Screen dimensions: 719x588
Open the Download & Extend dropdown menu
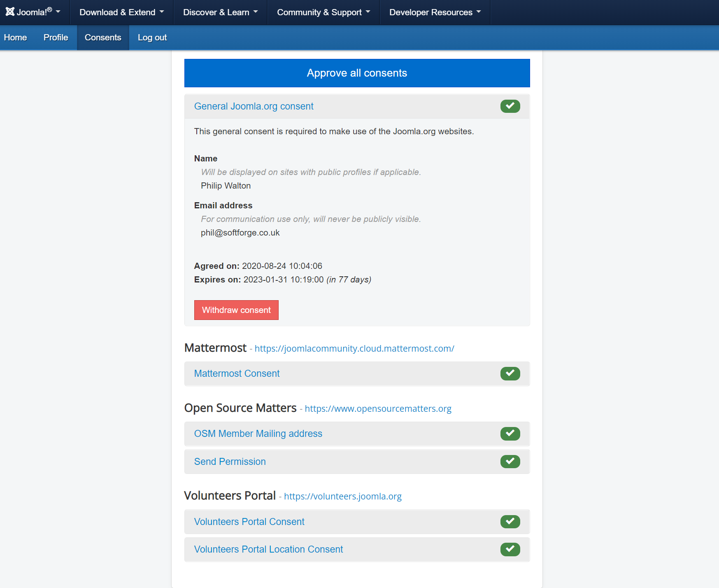coord(121,12)
